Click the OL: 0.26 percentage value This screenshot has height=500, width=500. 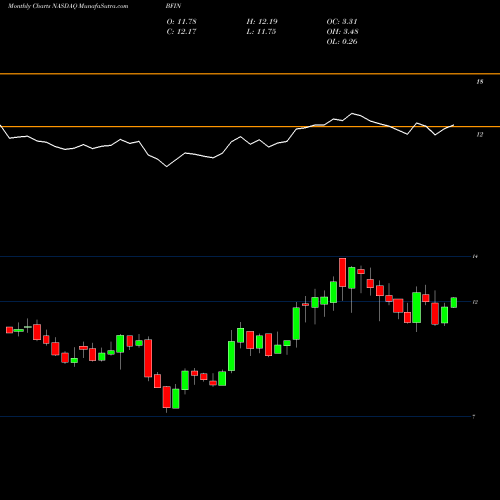point(342,42)
